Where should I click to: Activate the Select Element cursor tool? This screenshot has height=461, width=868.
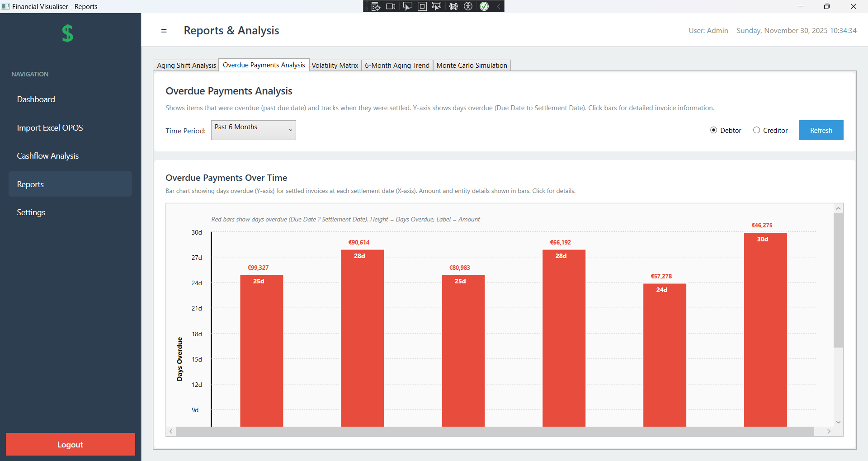[x=407, y=6]
